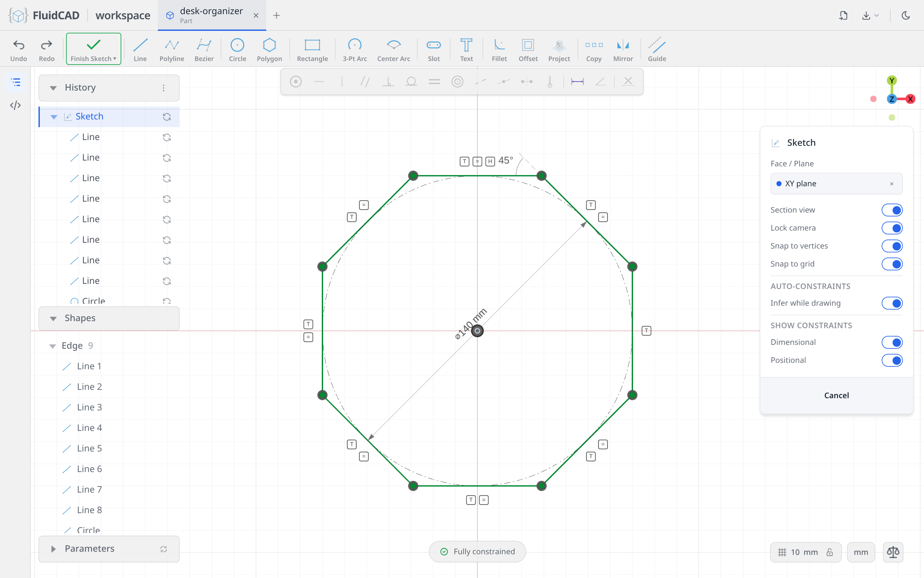Click the Copy pattern tool
Image resolution: width=924 pixels, height=578 pixels.
tap(594, 50)
